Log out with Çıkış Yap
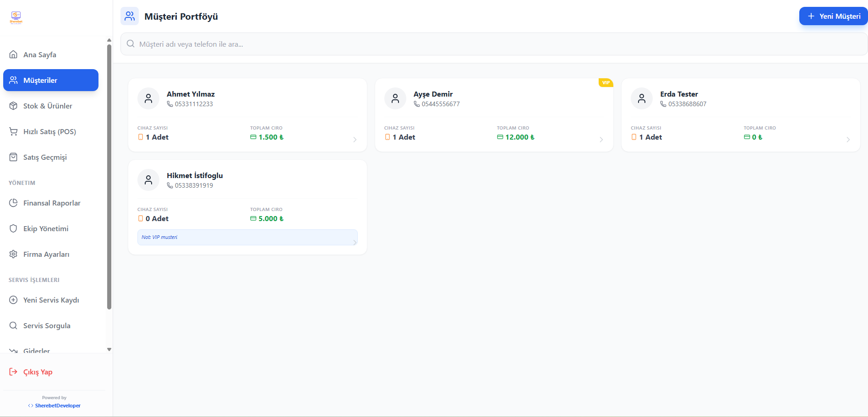 (x=38, y=372)
